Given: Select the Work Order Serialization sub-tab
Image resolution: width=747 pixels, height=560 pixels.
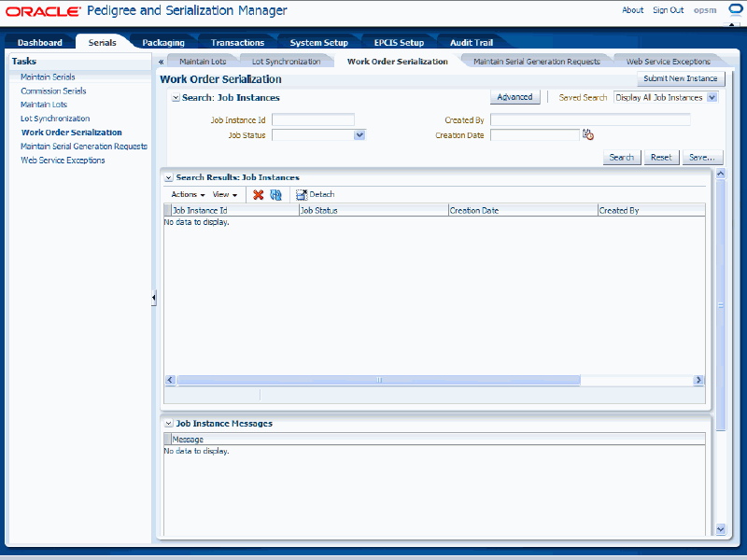Looking at the screenshot, I should 398,62.
